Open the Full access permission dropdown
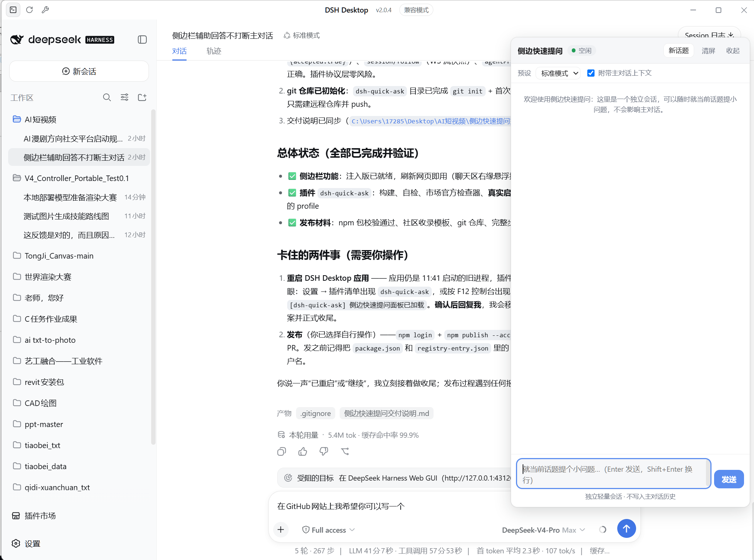Viewport: 754px width, 560px height. [x=328, y=530]
